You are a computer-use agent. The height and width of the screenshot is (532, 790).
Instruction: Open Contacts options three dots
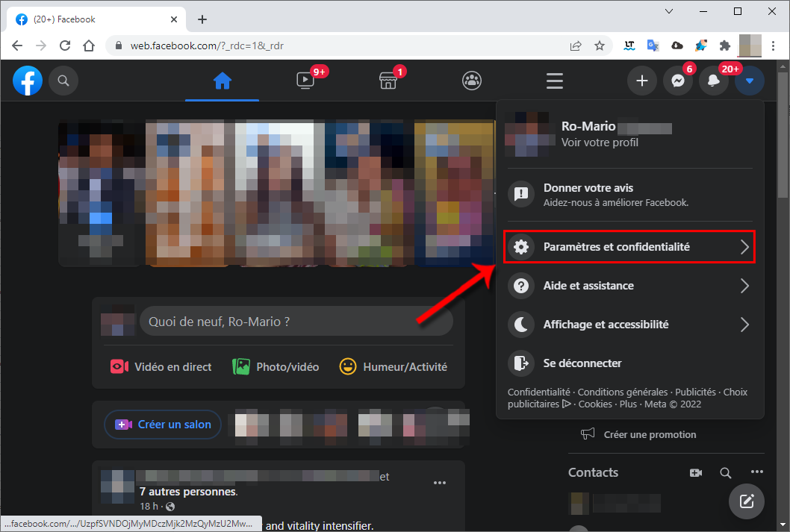tap(756, 472)
